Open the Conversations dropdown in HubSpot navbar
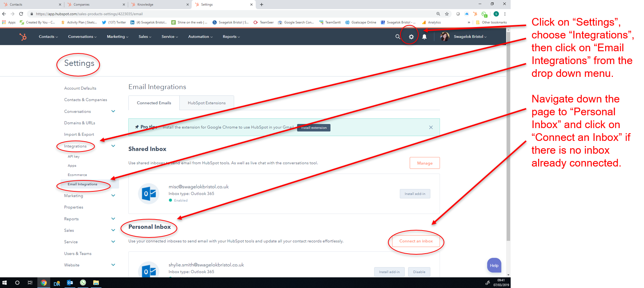Image resolution: width=644 pixels, height=288 pixels. pyautogui.click(x=82, y=37)
